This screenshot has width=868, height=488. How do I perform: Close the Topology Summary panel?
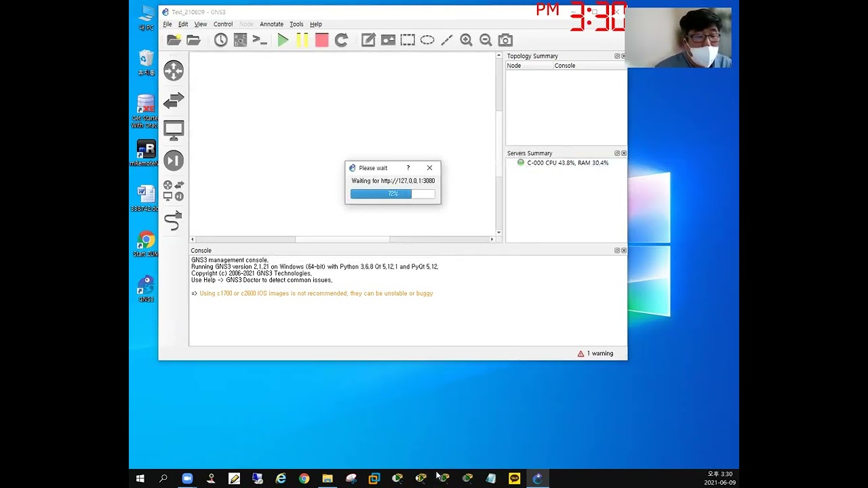(x=624, y=56)
